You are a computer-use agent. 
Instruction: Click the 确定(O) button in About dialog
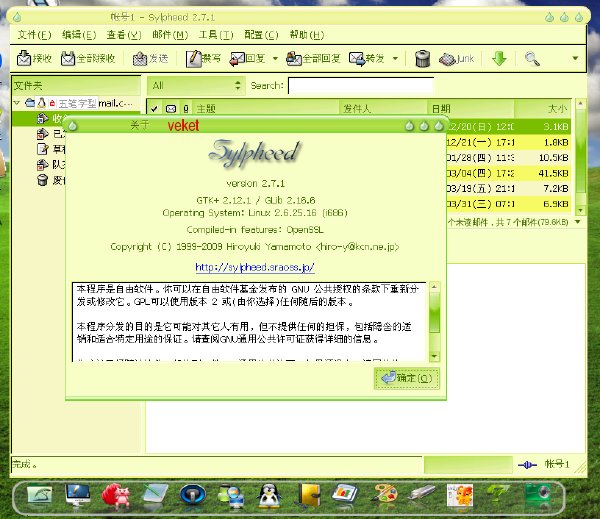407,379
